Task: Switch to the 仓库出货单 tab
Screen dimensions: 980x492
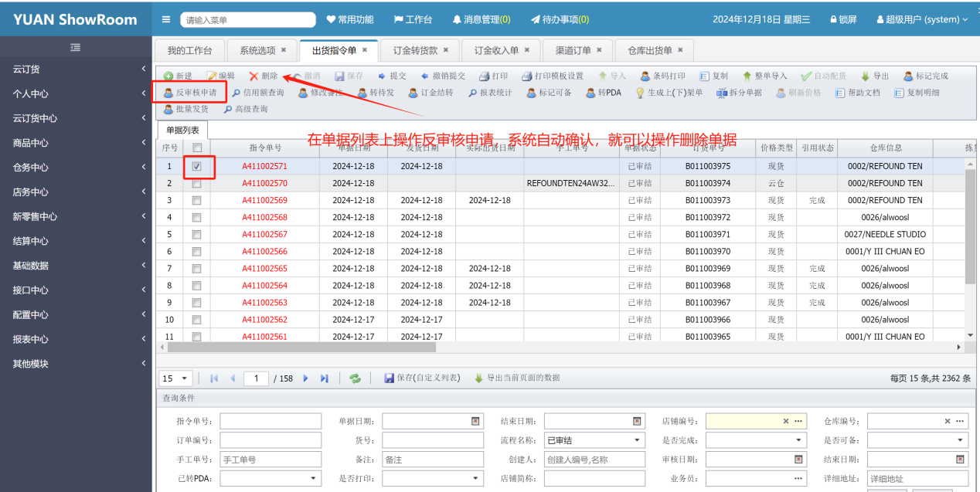Action: (650, 50)
